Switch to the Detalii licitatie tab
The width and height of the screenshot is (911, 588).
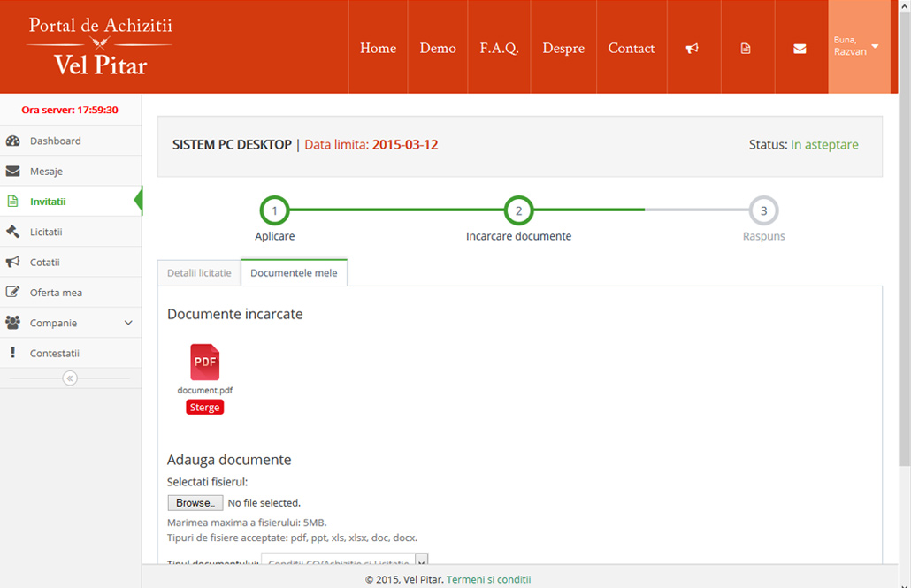coord(199,273)
